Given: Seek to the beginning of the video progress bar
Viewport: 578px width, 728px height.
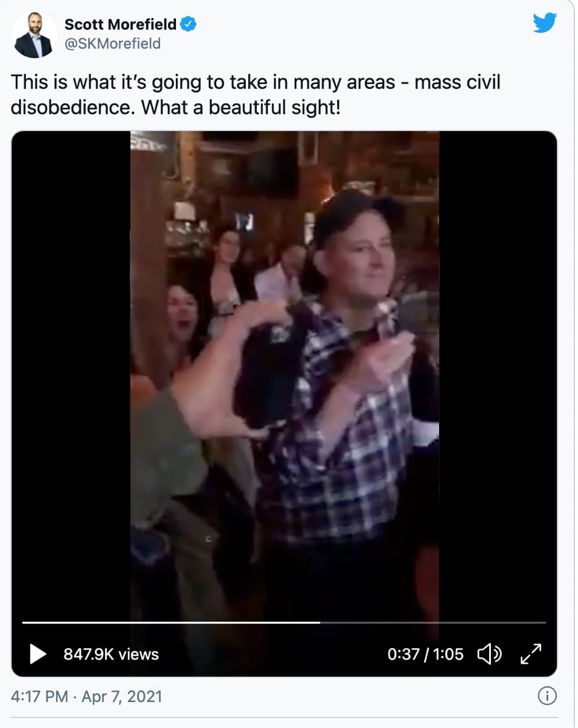Looking at the screenshot, I should click(x=24, y=622).
